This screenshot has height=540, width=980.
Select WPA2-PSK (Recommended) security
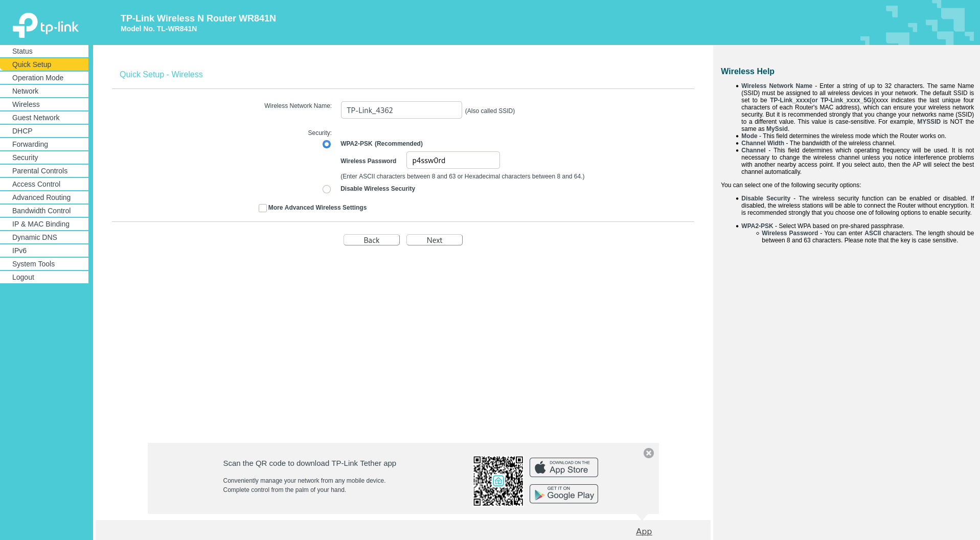pyautogui.click(x=327, y=144)
